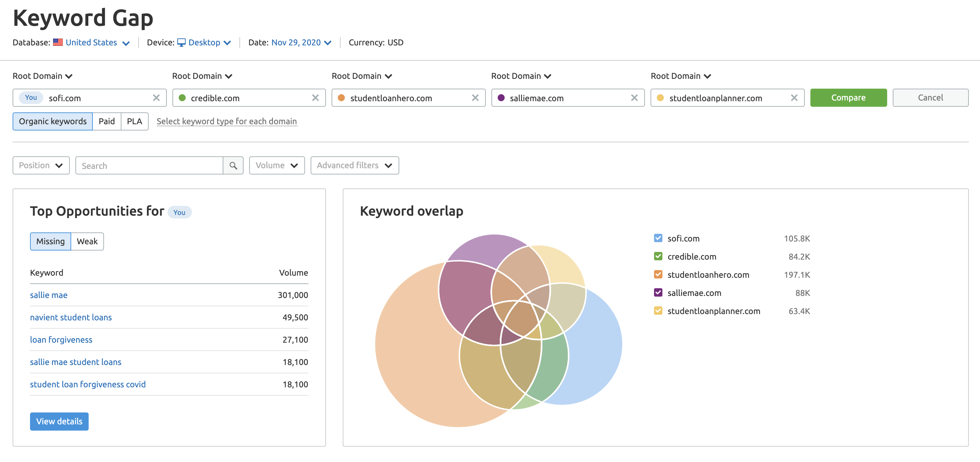Image resolution: width=980 pixels, height=462 pixels.
Task: Expand Root Domain dropdown above sofi.com
Action: (43, 76)
